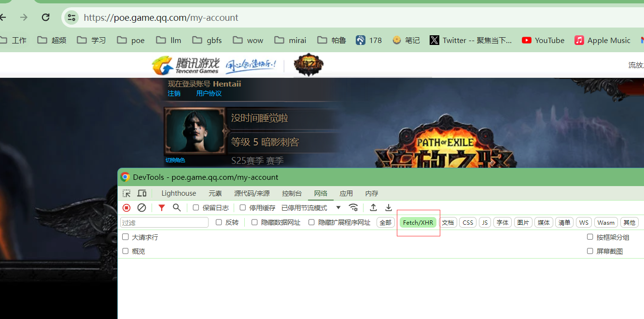Switch to the 控制台 tab

pos(292,193)
